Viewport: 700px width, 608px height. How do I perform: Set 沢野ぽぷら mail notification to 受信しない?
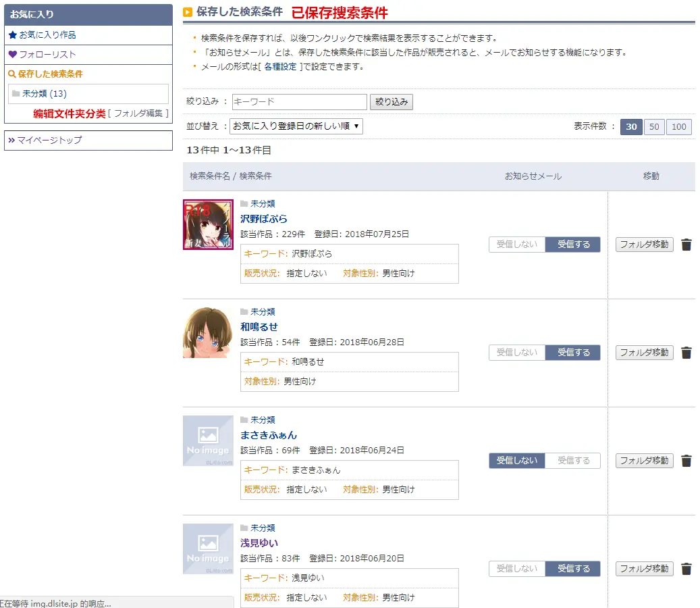point(517,245)
